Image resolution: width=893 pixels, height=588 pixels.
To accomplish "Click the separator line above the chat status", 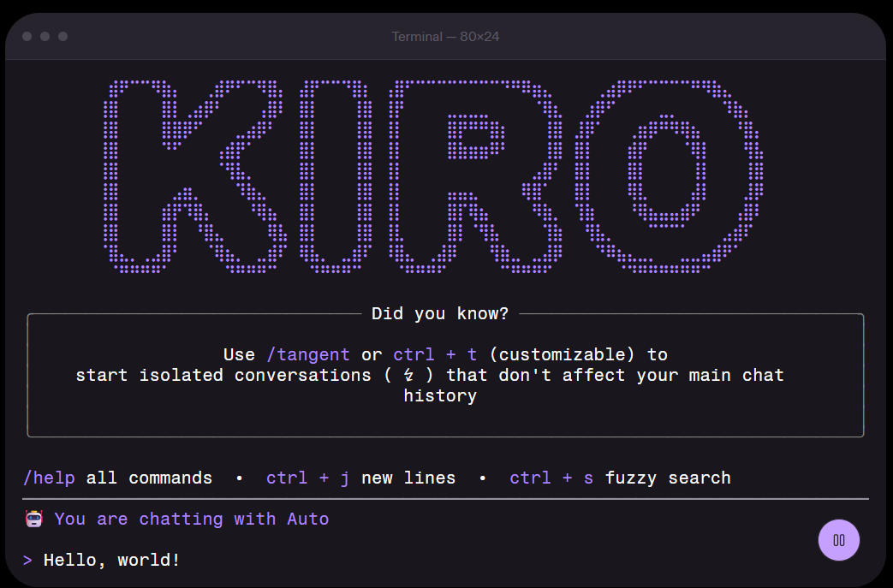I will 445,498.
